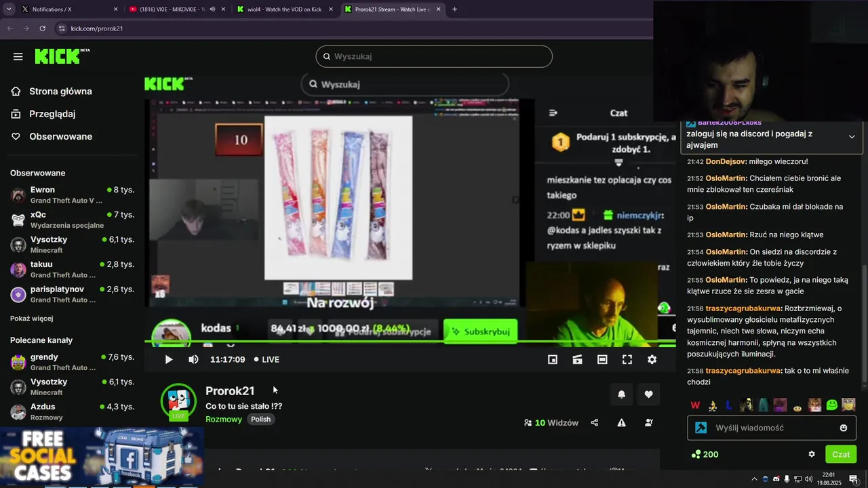The image size is (868, 488).
Task: Click the address bar kick.com/prorok21
Action: pyautogui.click(x=97, y=28)
